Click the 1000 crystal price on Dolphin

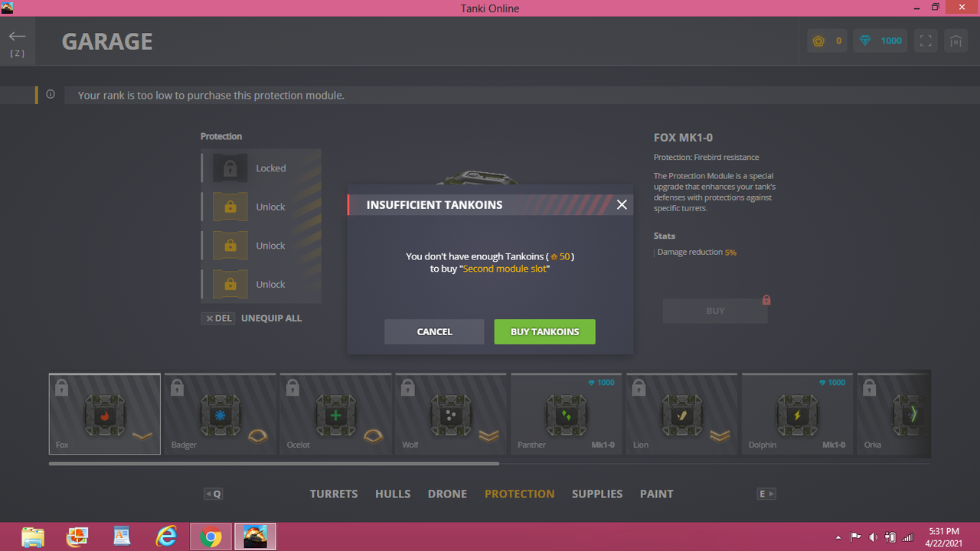(x=832, y=383)
